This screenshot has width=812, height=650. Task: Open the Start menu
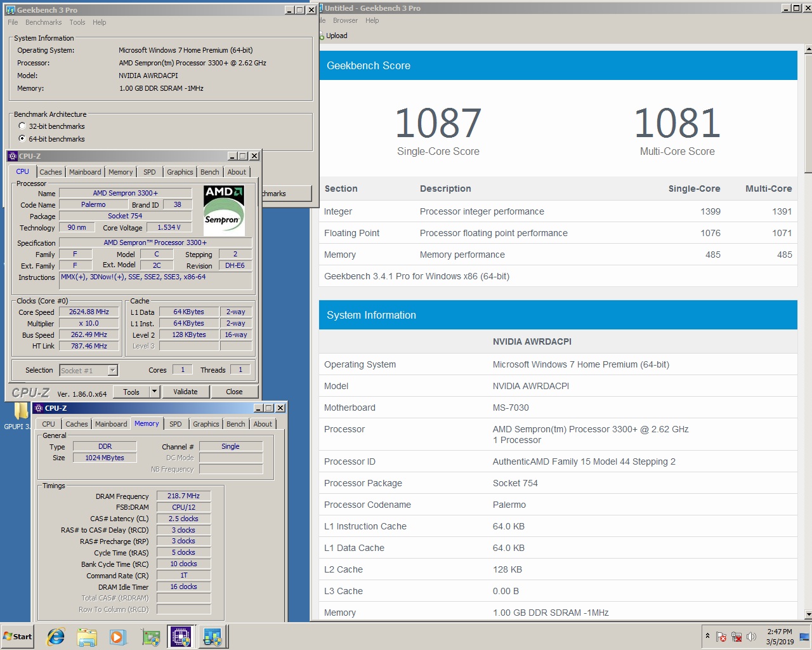coord(17,637)
